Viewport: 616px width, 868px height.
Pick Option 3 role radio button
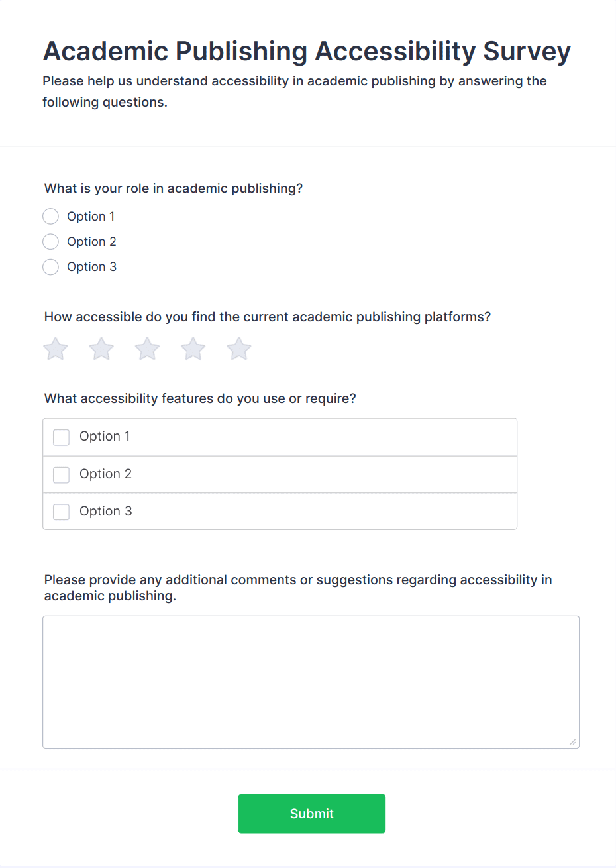(x=51, y=267)
